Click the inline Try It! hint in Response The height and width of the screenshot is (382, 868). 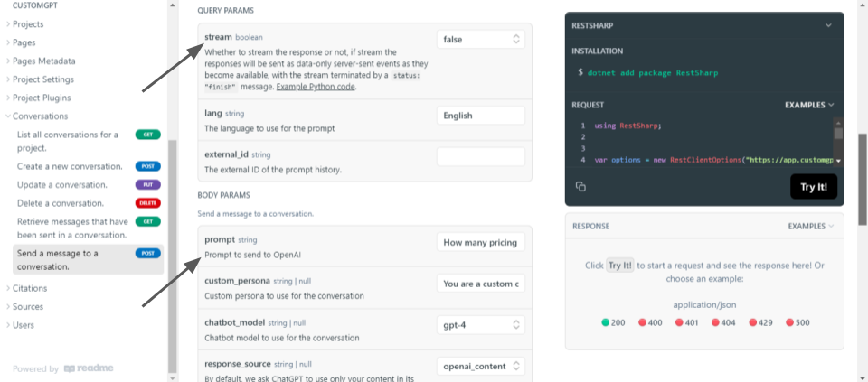click(620, 266)
